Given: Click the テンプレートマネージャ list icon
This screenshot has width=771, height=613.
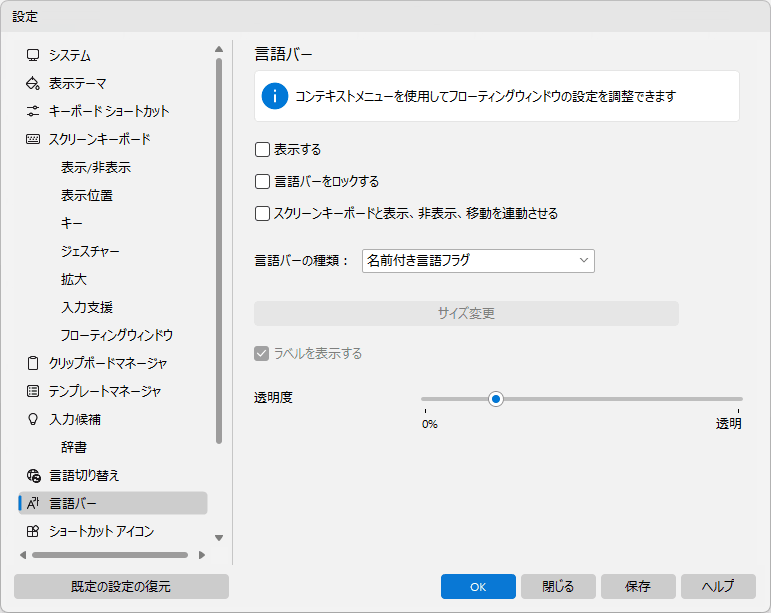Looking at the screenshot, I should coord(33,391).
